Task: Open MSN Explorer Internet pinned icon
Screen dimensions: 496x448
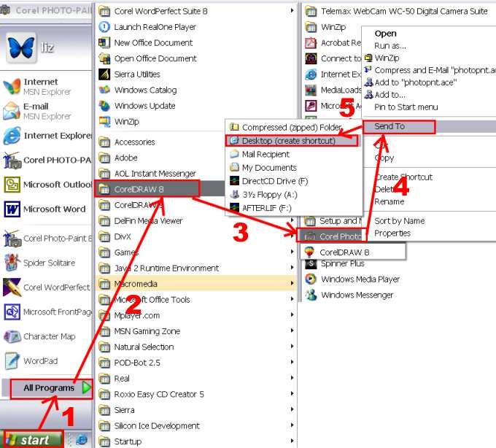Action: coord(12,86)
